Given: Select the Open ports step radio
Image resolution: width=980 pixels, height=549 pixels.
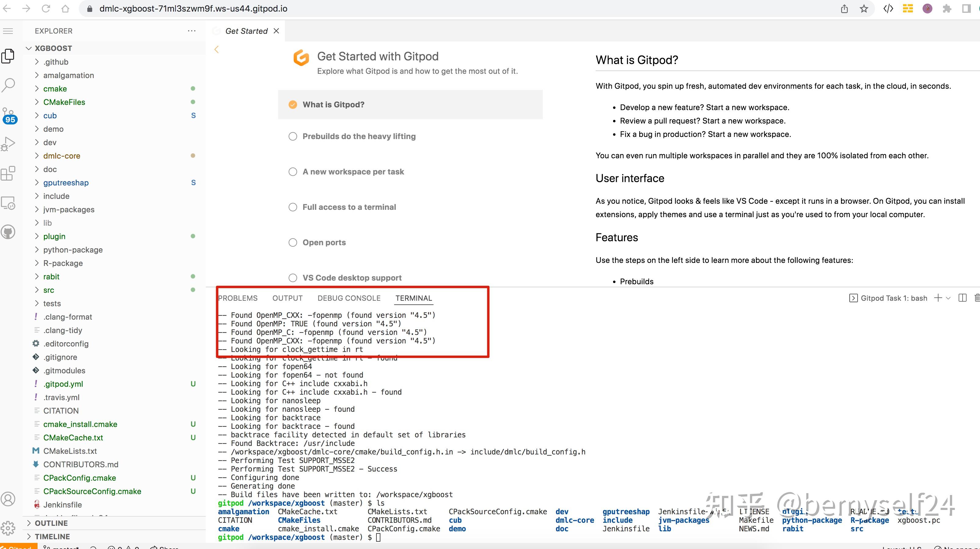Looking at the screenshot, I should (x=292, y=242).
